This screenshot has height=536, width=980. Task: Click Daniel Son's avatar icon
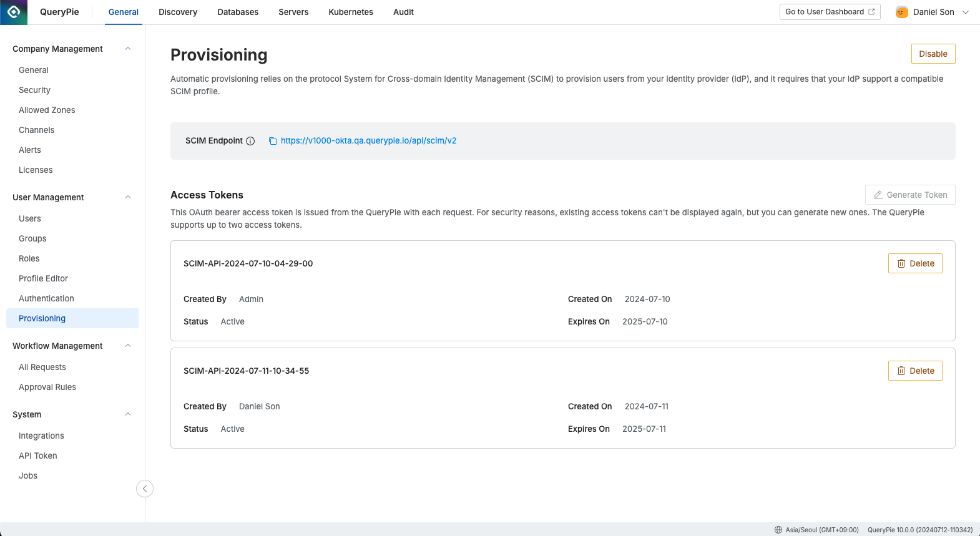(x=901, y=12)
